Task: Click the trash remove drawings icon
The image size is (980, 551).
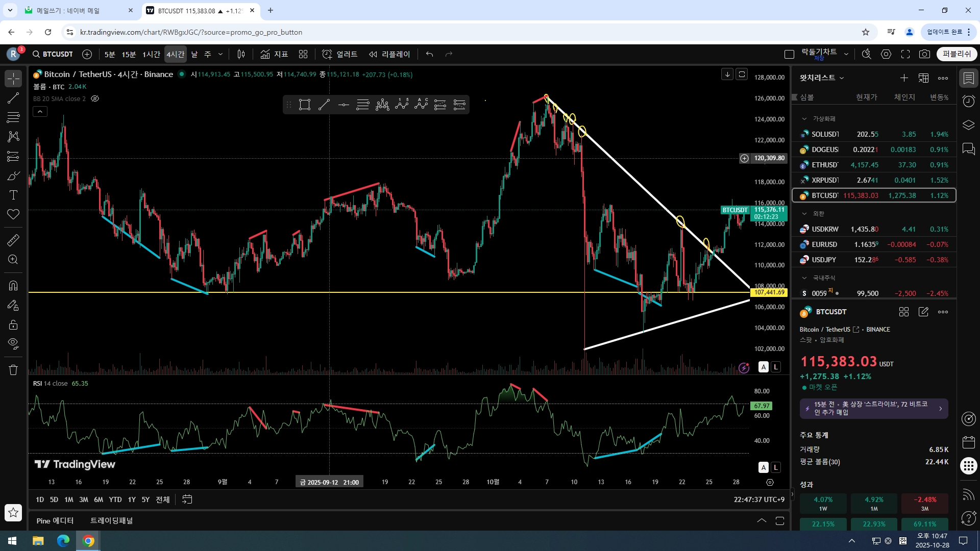Action: click(x=13, y=370)
